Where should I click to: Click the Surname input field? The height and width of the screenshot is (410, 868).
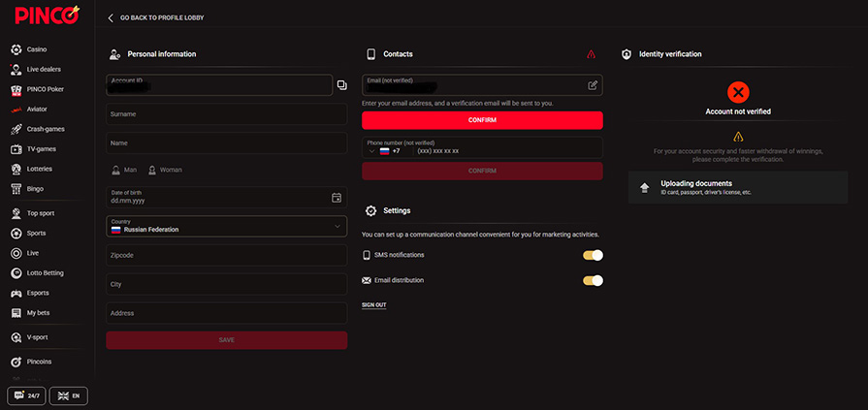[226, 114]
